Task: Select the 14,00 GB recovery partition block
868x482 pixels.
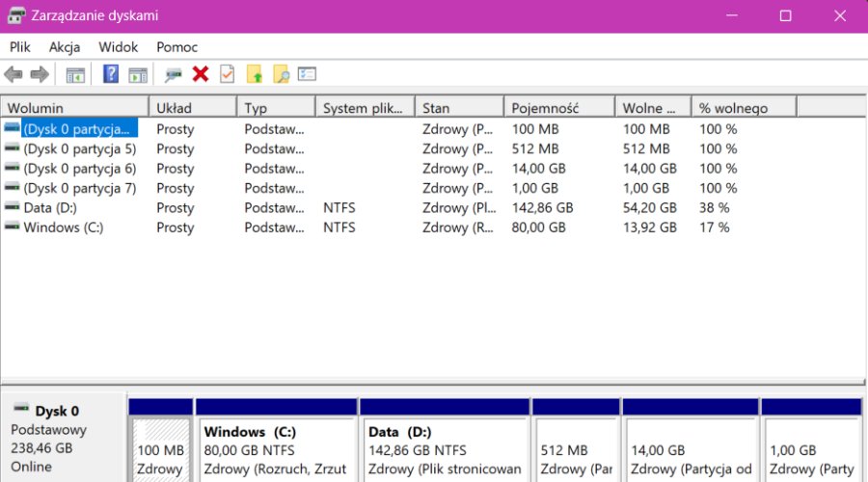Action: 689,450
